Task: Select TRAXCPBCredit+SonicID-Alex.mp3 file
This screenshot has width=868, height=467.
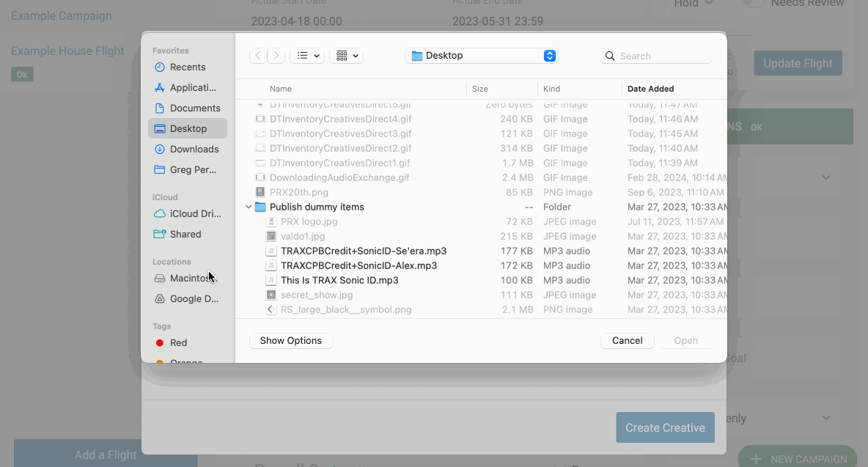Action: pyautogui.click(x=358, y=265)
